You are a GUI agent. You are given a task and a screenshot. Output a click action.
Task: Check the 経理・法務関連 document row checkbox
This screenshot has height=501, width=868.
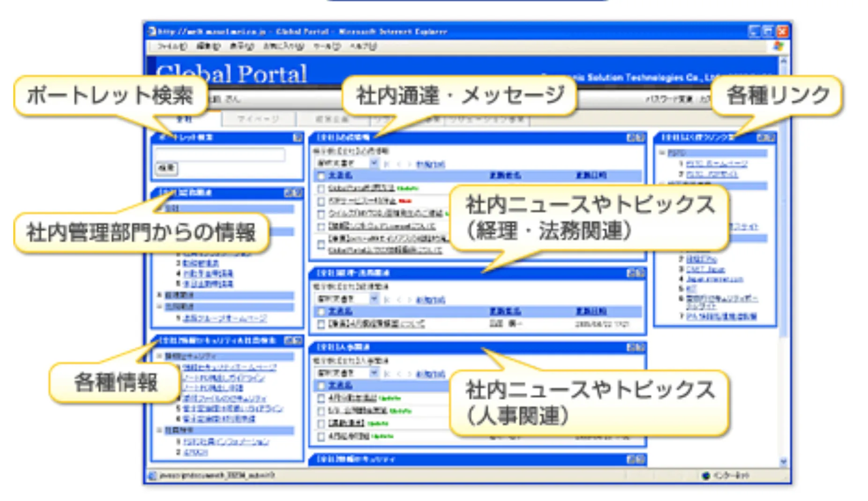[322, 323]
